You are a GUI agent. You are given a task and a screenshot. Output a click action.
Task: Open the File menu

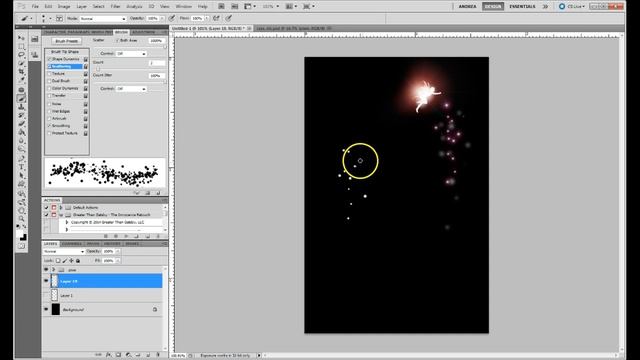(x=35, y=7)
